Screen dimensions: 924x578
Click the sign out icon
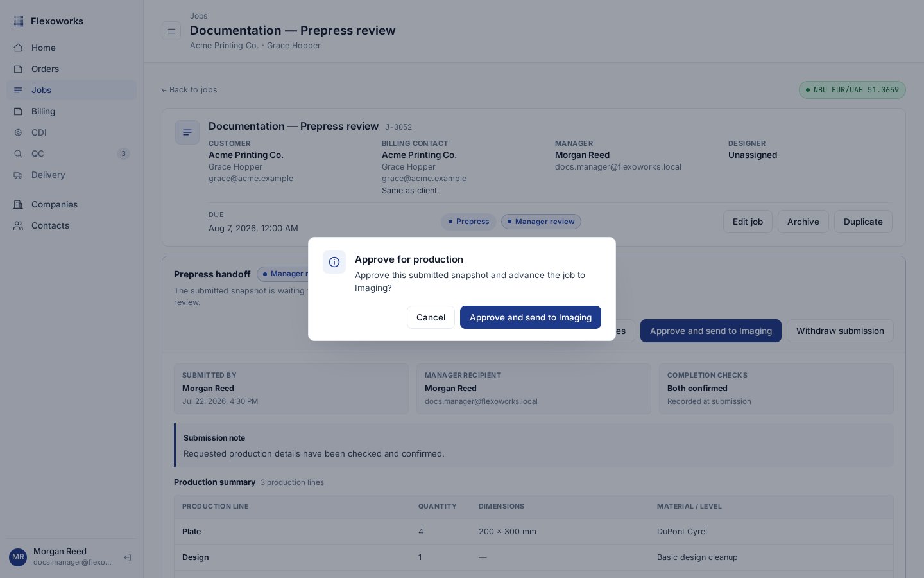128,557
